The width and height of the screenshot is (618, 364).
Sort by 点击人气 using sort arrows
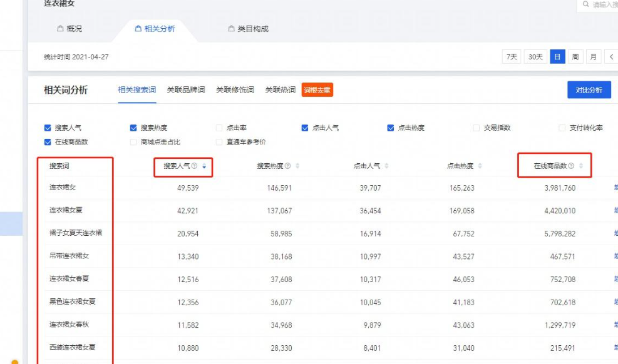387,166
